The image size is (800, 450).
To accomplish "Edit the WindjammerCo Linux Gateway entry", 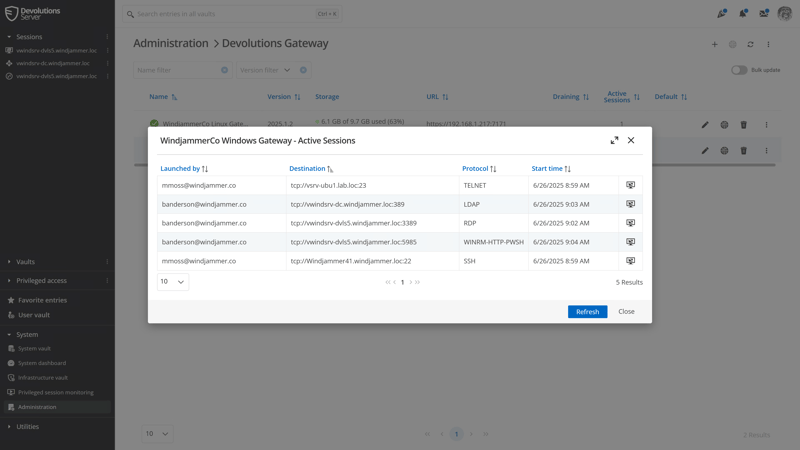I will pos(705,125).
